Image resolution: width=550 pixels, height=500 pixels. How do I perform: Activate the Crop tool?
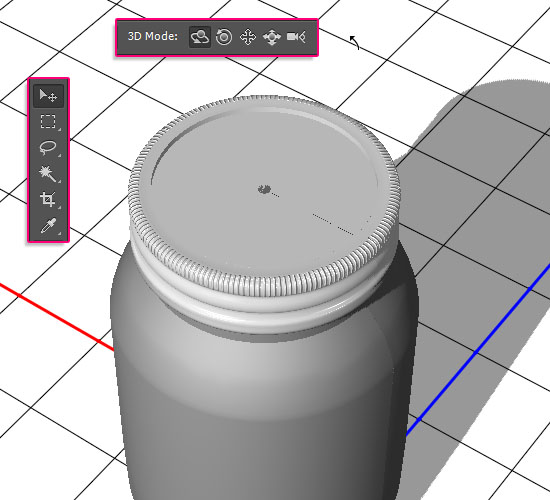pyautogui.click(x=48, y=199)
